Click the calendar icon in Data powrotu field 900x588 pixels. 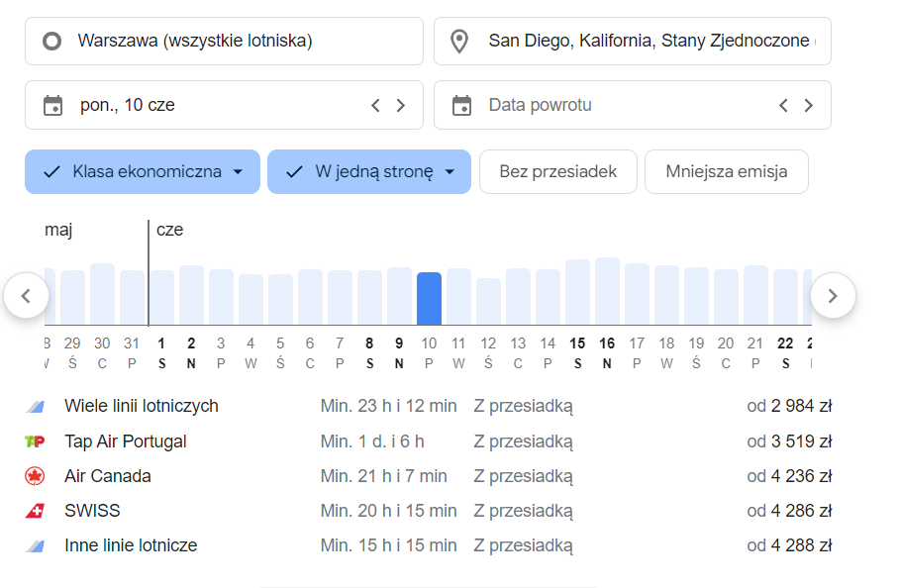coord(461,105)
